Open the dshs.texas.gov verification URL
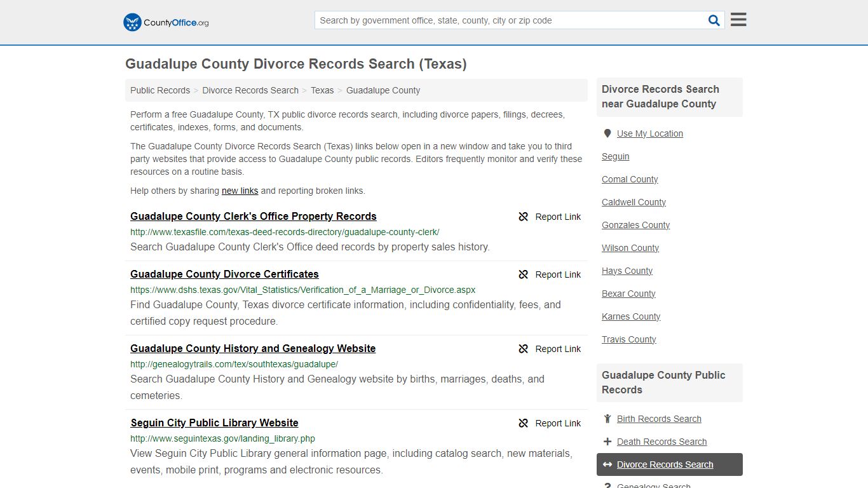 point(302,290)
